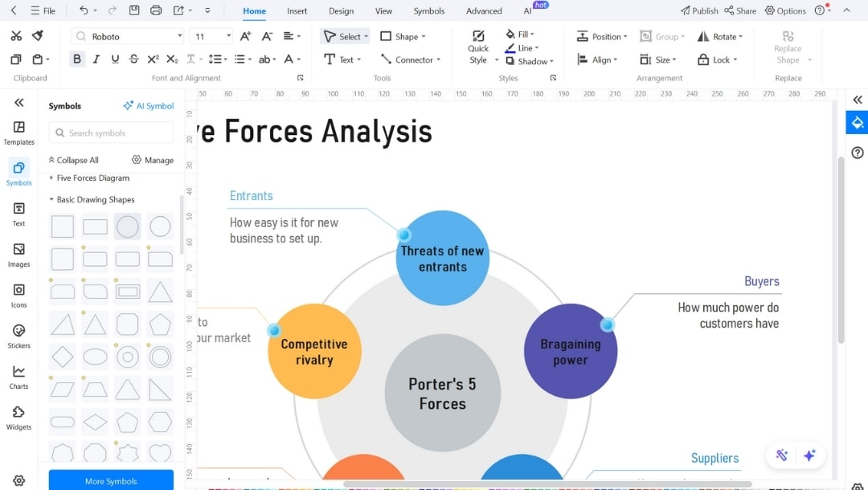The width and height of the screenshot is (868, 490).
Task: Decrease font size with A- icon
Action: (267, 36)
